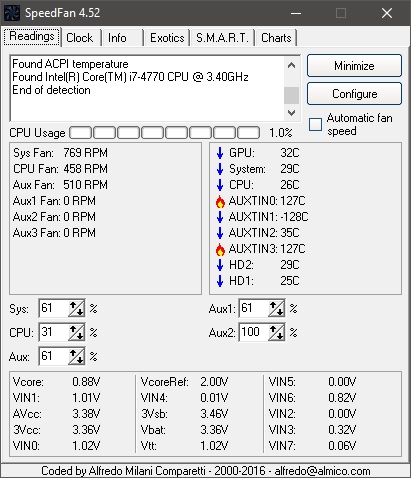
Task: Click the GPU 32C temperature value
Action: [x=290, y=153]
